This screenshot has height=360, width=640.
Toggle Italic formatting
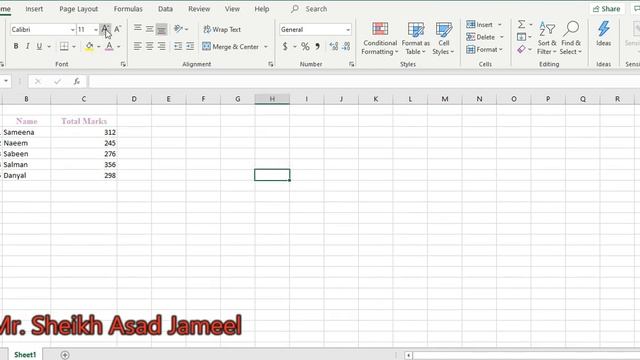(x=27, y=46)
